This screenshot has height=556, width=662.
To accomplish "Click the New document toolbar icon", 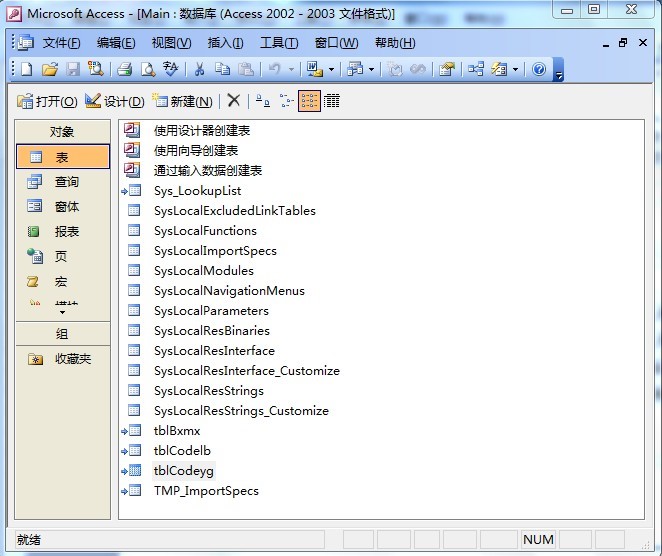I will [x=27, y=69].
